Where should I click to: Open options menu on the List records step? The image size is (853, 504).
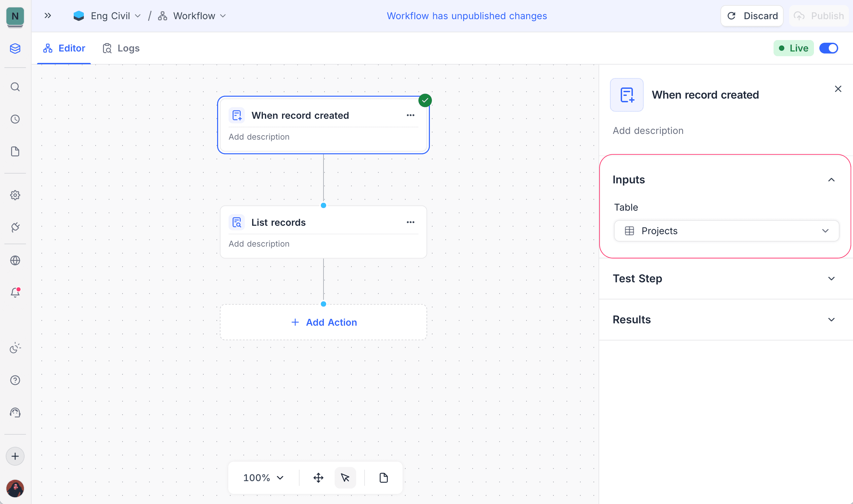click(410, 222)
